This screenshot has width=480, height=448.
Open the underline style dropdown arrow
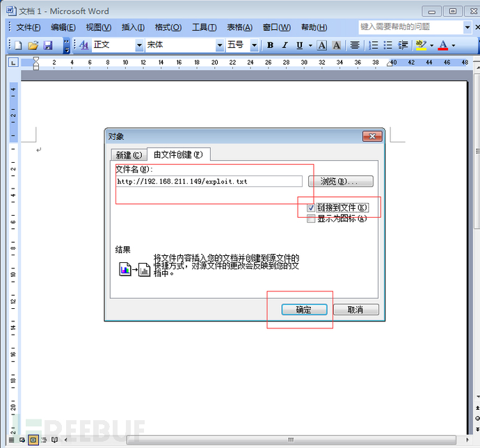pos(310,45)
